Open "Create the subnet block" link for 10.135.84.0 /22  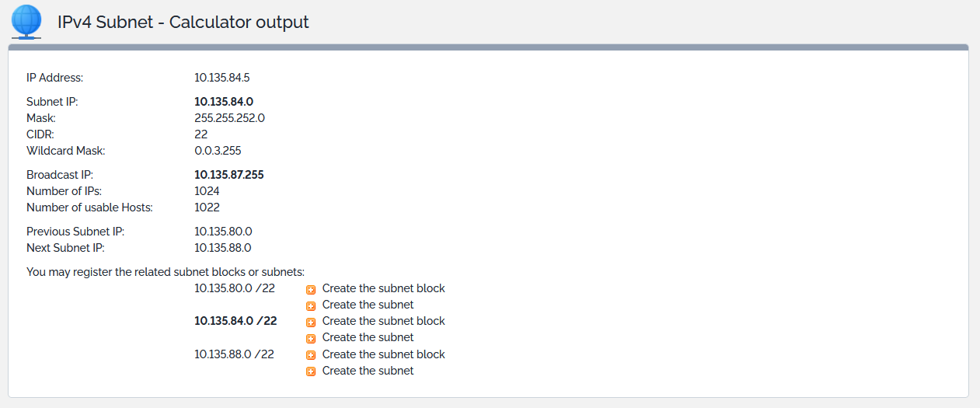(x=383, y=321)
